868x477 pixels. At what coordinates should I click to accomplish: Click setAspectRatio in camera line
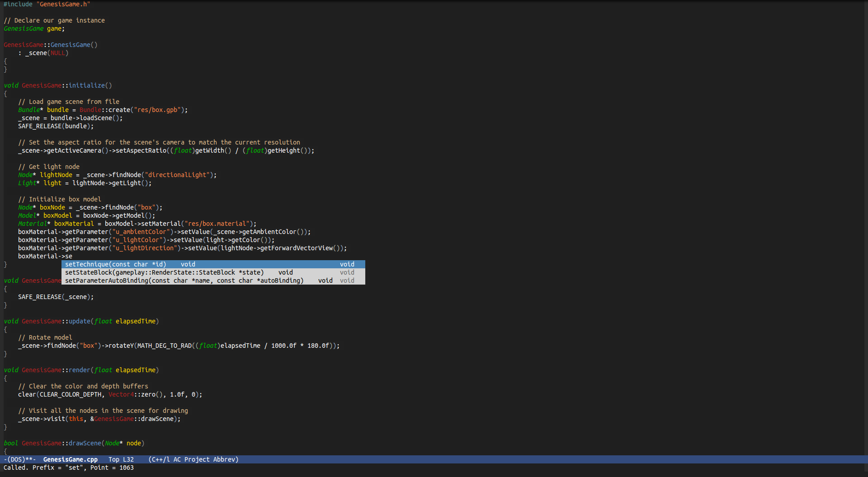[x=141, y=150]
